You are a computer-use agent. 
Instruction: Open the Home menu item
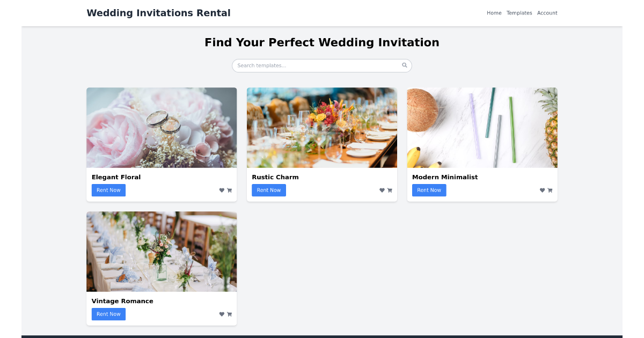click(494, 12)
